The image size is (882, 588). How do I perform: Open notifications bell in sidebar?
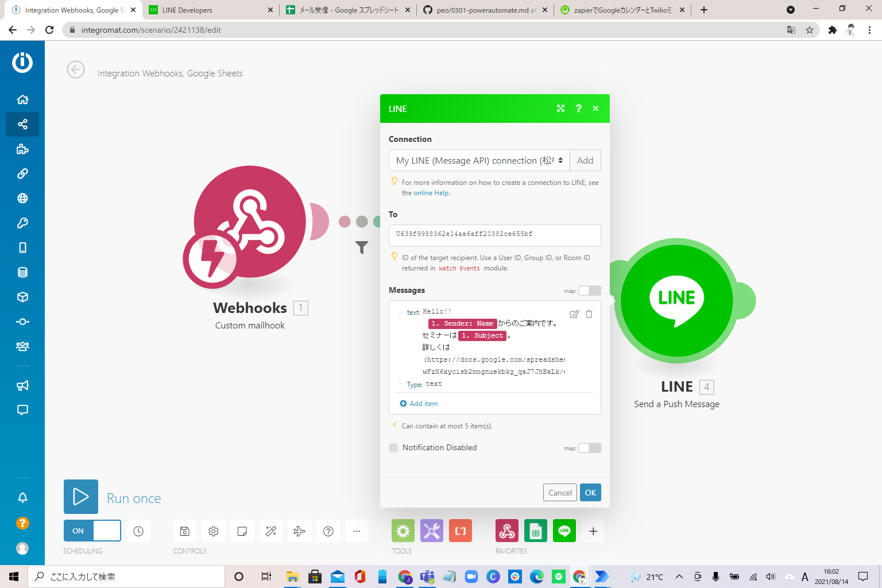[x=22, y=497]
